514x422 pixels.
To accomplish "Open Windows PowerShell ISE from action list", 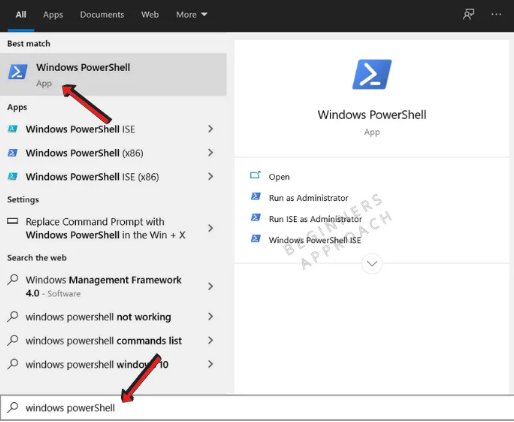I will pyautogui.click(x=315, y=240).
